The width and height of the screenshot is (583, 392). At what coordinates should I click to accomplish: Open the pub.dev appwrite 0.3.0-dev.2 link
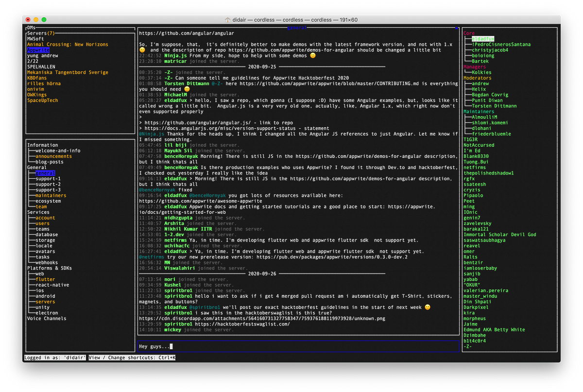332,257
